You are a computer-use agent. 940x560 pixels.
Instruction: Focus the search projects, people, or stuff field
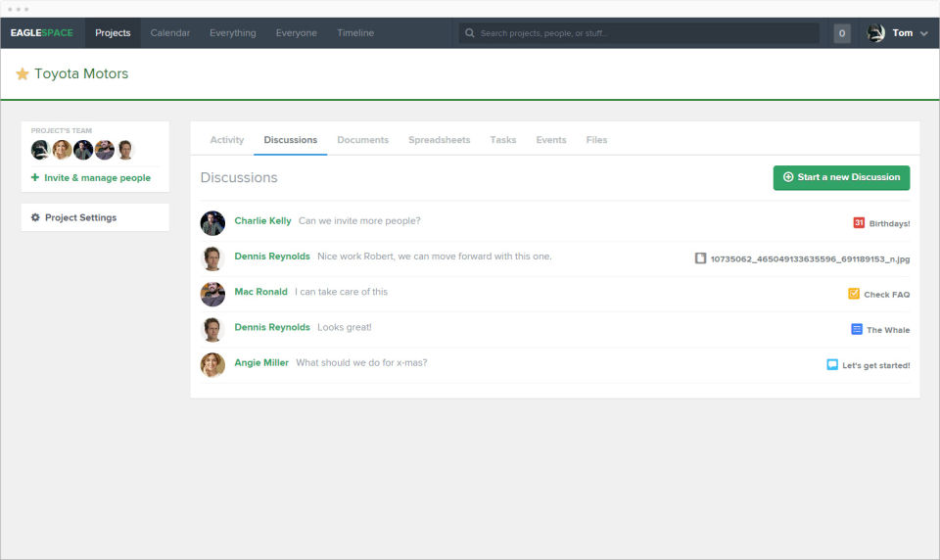point(639,33)
